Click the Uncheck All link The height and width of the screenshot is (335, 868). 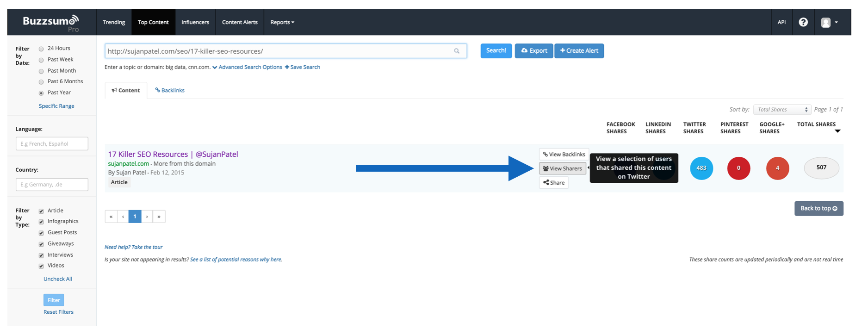pyautogui.click(x=58, y=279)
